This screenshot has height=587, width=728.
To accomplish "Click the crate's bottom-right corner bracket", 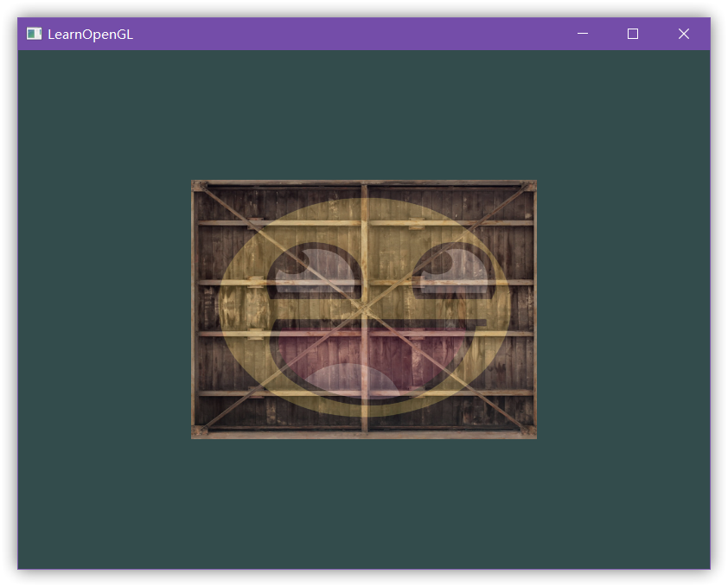I will tap(529, 431).
